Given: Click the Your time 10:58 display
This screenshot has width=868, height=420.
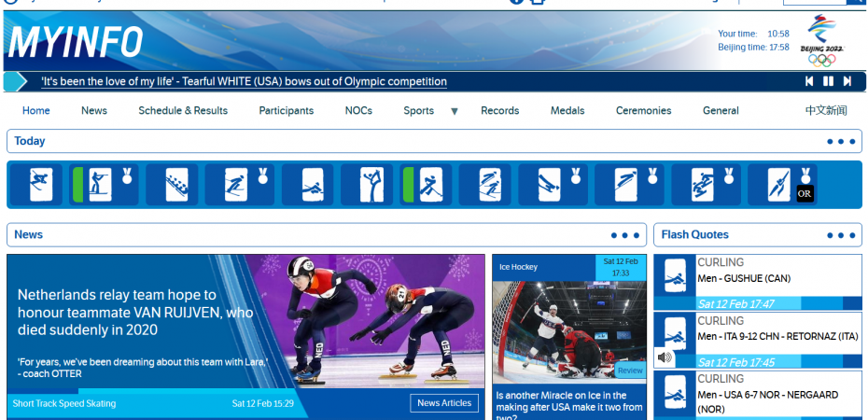Looking at the screenshot, I should click(x=753, y=34).
